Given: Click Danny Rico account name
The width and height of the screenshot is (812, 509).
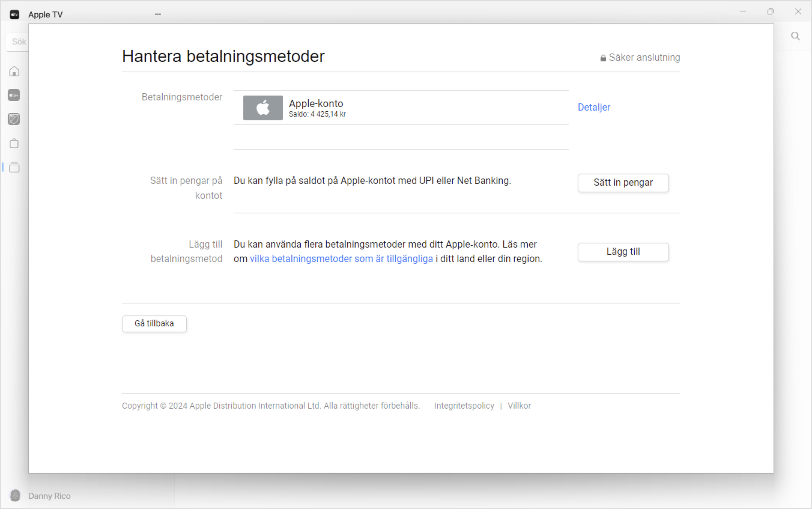Looking at the screenshot, I should [x=50, y=496].
